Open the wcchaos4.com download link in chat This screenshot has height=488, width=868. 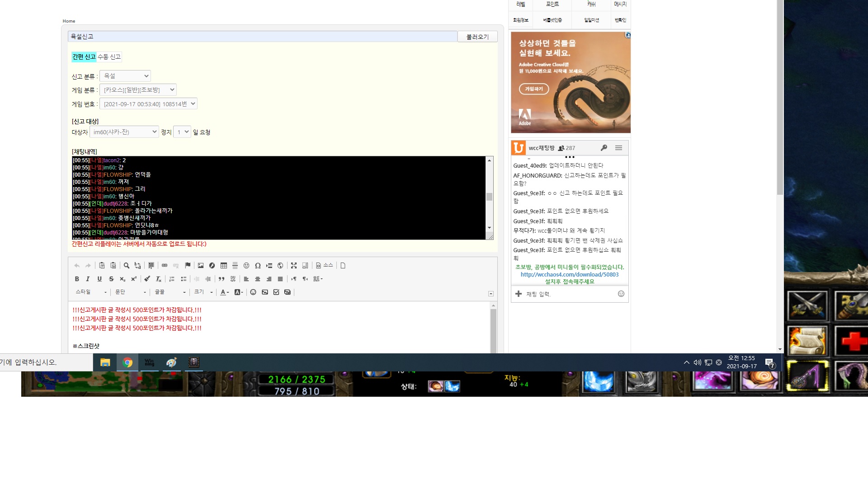[570, 275]
